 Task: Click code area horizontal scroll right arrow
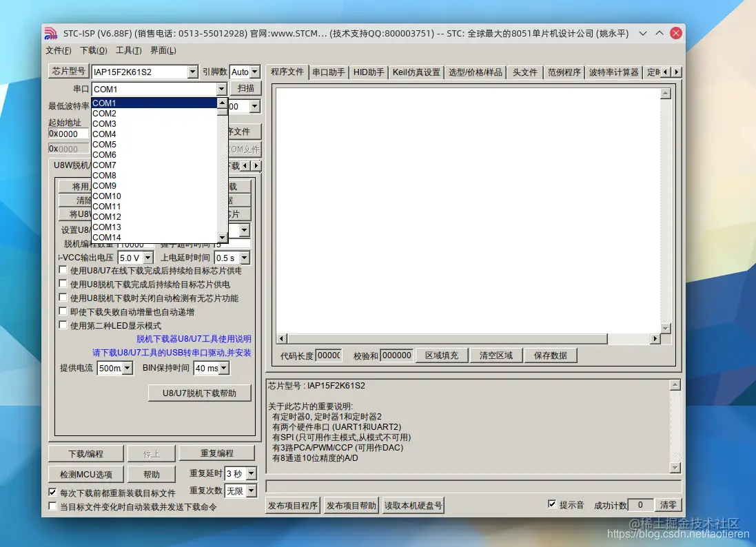[655, 339]
